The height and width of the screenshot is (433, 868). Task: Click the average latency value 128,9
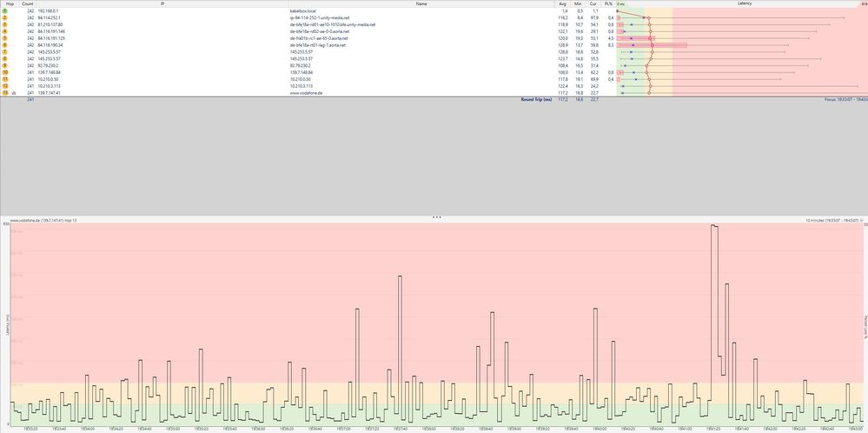[x=564, y=45]
